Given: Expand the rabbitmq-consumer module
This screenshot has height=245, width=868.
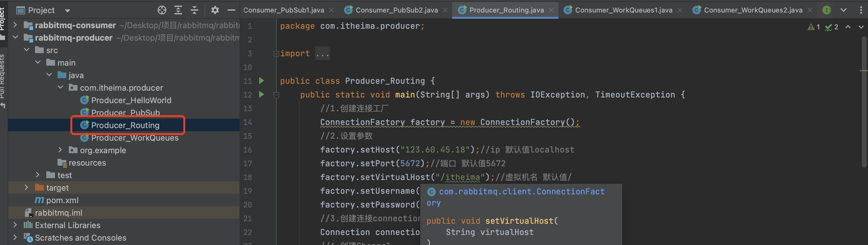Looking at the screenshot, I should (x=15, y=25).
